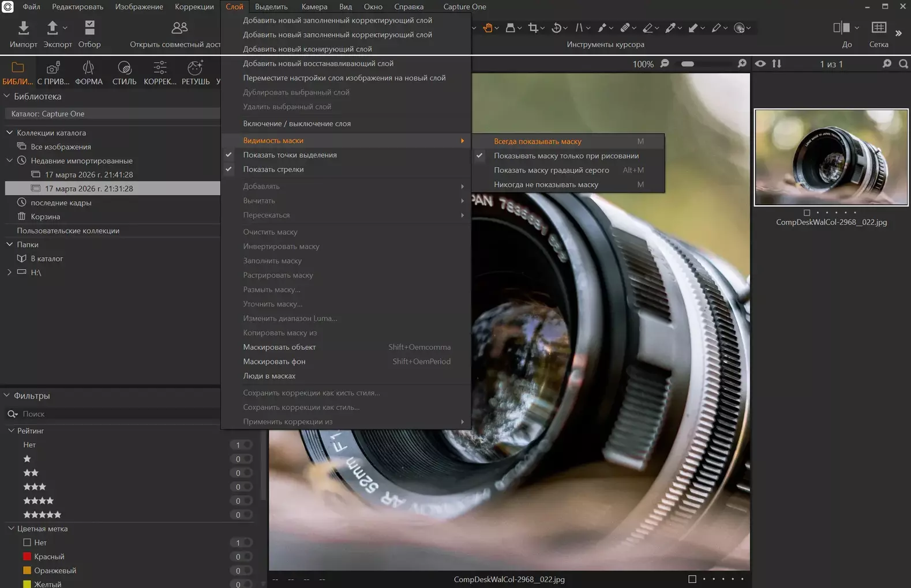Select the Rotate/Straighten cursor tool
The width and height of the screenshot is (911, 588).
click(x=556, y=28)
